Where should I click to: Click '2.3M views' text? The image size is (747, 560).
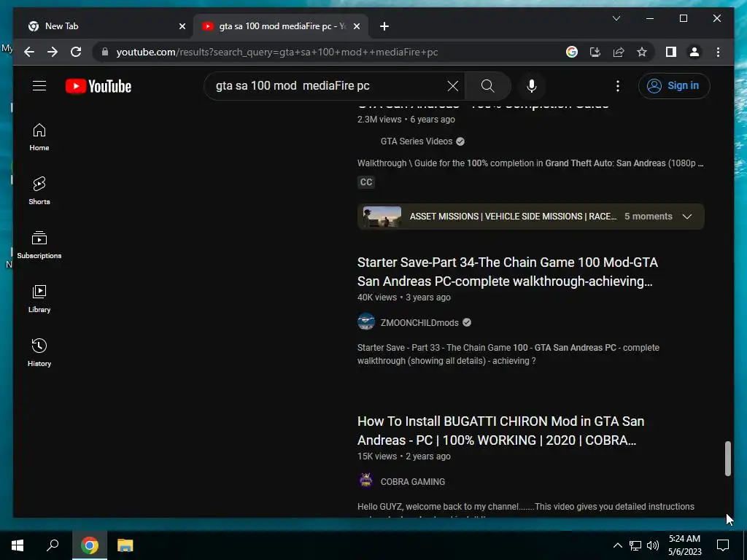(x=379, y=120)
